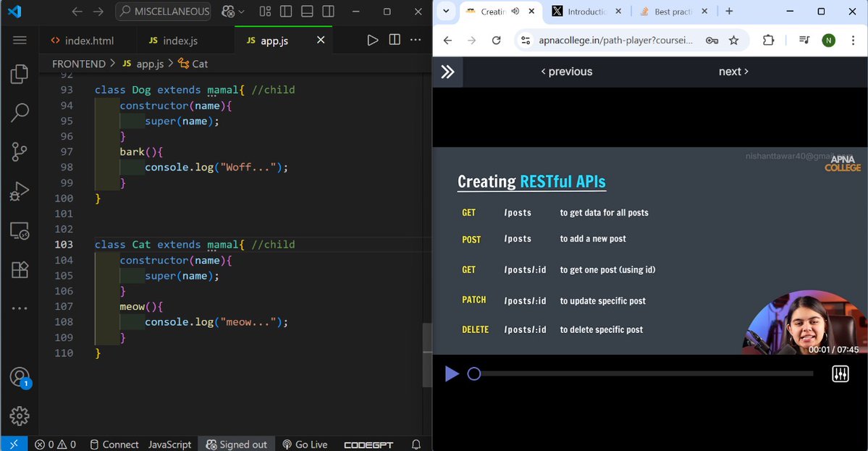This screenshot has width=868, height=451.
Task: Click the MISCELLANEOUS command center search box
Action: pos(164,11)
